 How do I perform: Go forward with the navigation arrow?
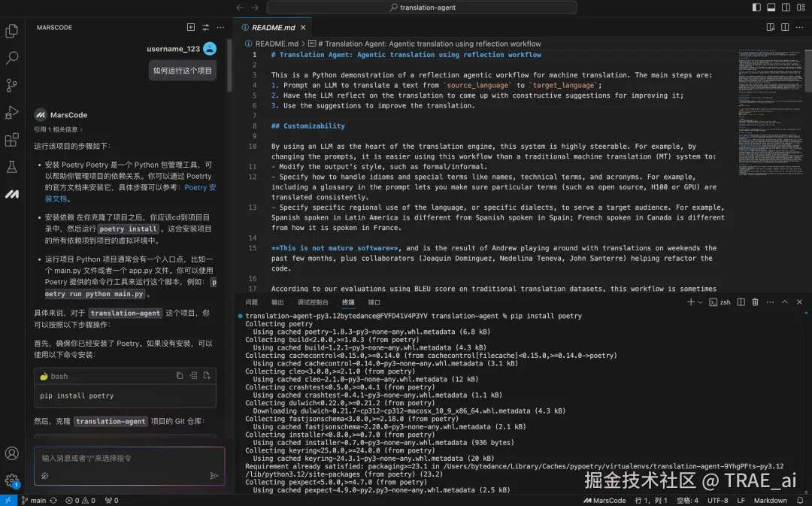[254, 8]
